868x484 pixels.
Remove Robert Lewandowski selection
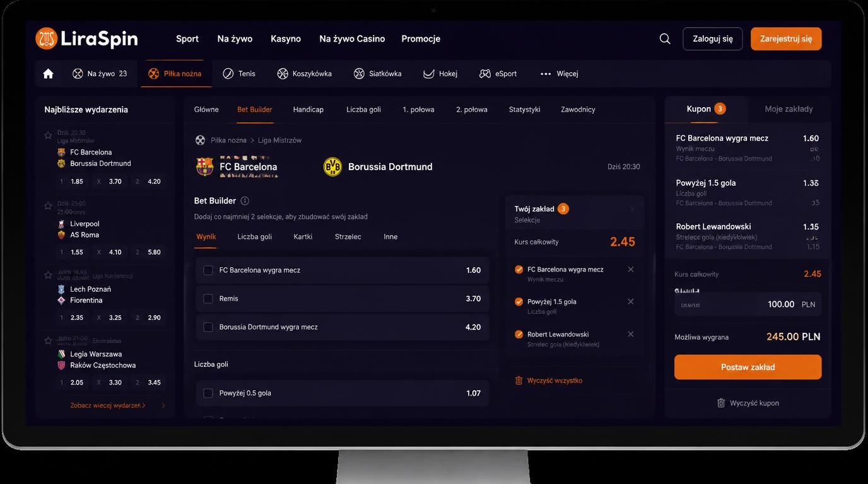pos(631,334)
